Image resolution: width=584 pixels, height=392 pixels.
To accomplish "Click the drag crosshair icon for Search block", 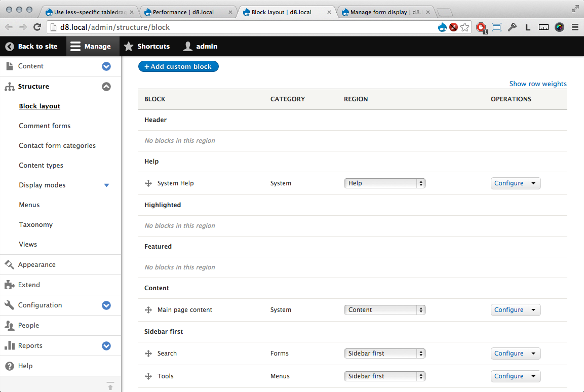I will click(x=148, y=353).
